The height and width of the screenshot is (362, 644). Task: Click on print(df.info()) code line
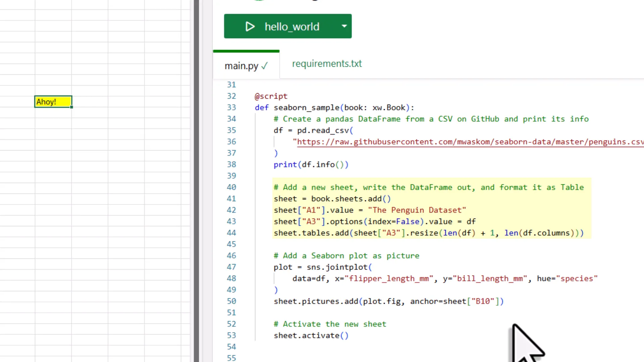click(311, 165)
